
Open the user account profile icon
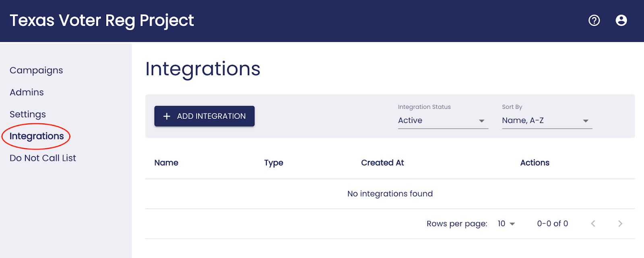[x=621, y=20]
